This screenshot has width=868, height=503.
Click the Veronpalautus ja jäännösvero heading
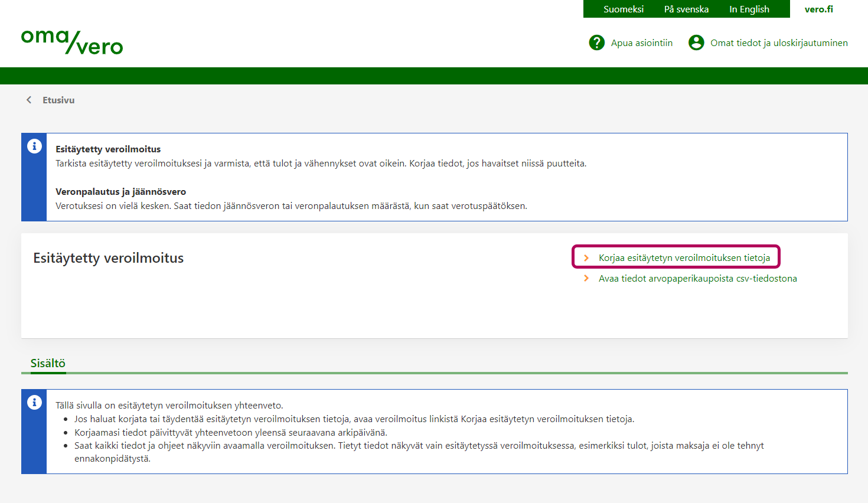(120, 192)
